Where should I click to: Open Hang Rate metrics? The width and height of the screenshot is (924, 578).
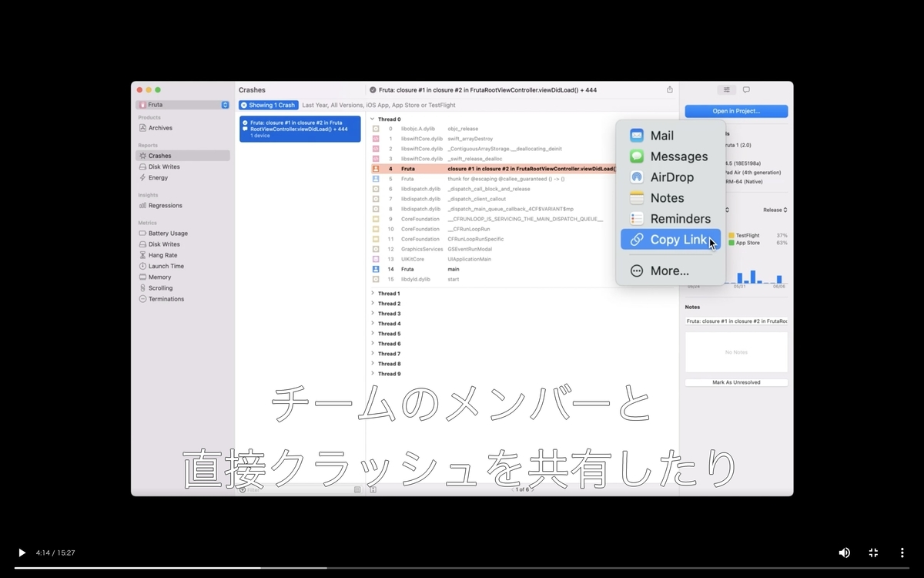(162, 255)
